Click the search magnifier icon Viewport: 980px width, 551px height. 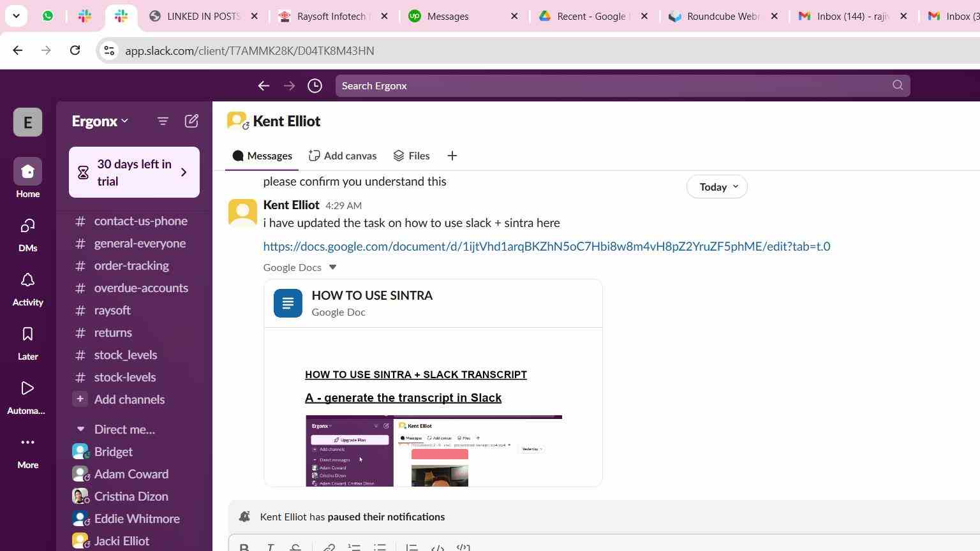898,85
